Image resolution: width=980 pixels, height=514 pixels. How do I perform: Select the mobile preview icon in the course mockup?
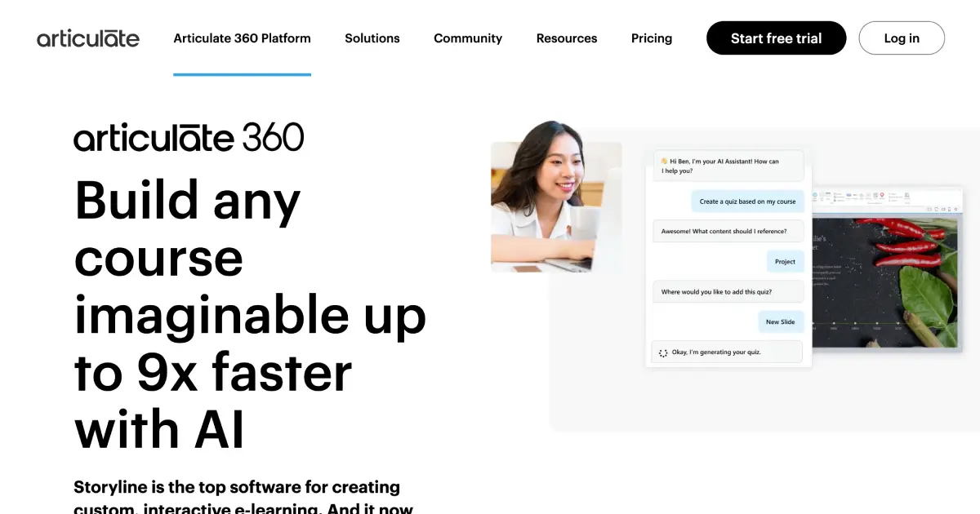coord(949,209)
